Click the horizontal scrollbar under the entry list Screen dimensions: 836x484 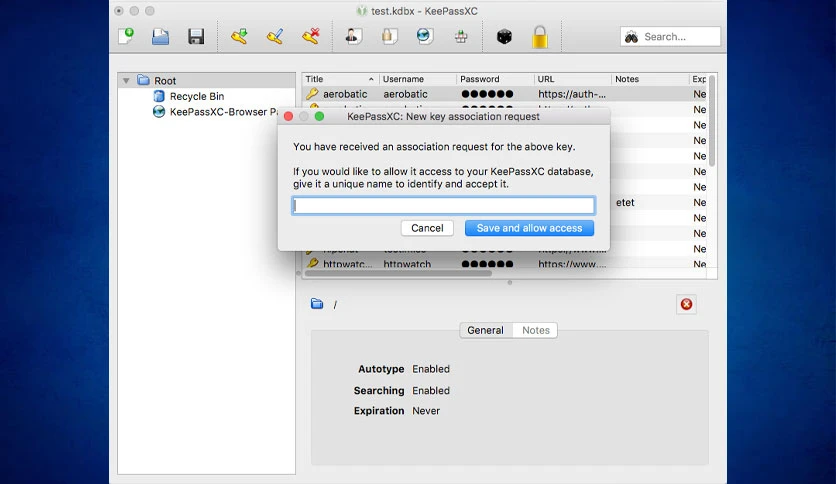[398, 273]
